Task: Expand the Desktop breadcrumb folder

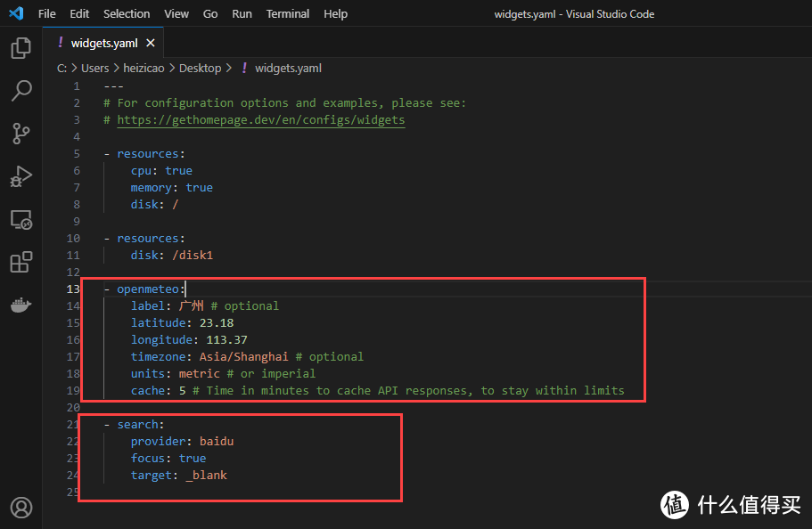Action: [200, 68]
